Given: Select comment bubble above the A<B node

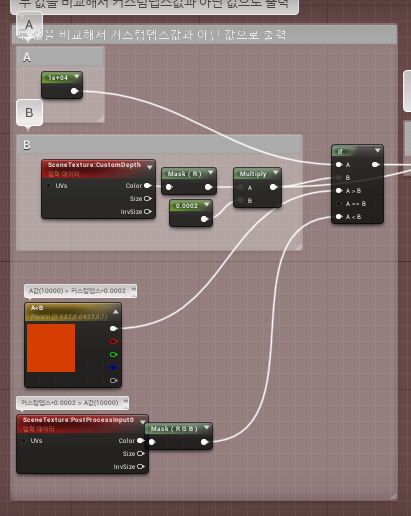Looking at the screenshot, I should point(80,291).
